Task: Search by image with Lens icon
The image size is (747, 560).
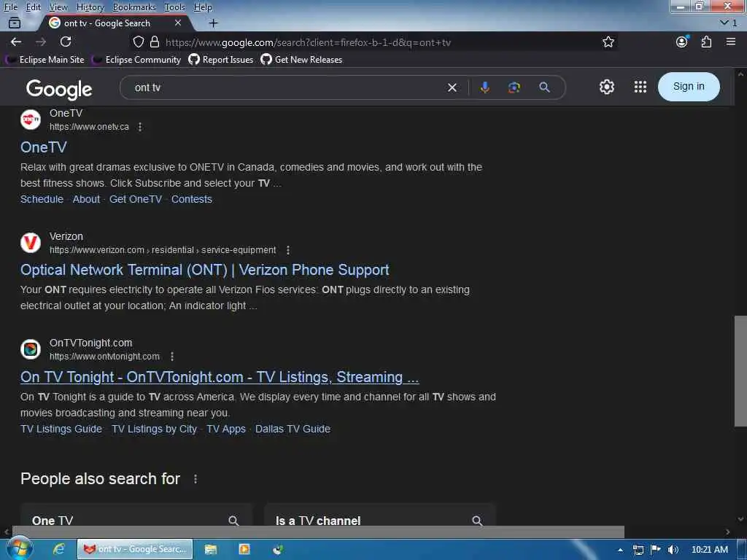Action: [514, 87]
